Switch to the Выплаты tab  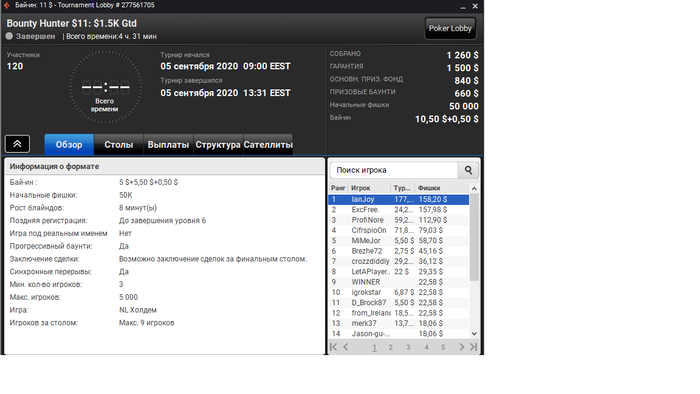[x=168, y=145]
